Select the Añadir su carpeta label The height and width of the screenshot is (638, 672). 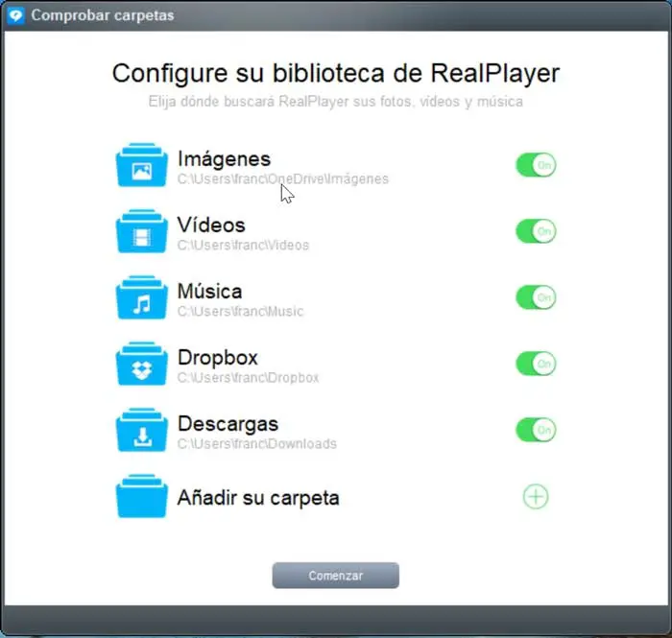pos(258,498)
